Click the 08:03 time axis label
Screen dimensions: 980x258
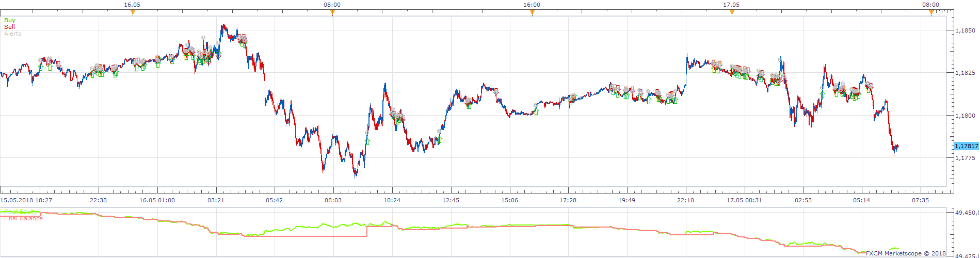coord(333,200)
